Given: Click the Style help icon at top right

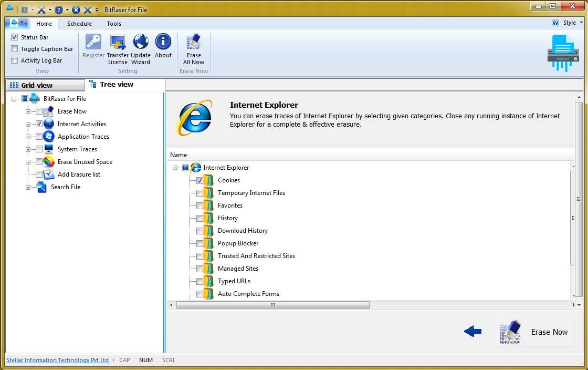Looking at the screenshot, I should (x=555, y=23).
